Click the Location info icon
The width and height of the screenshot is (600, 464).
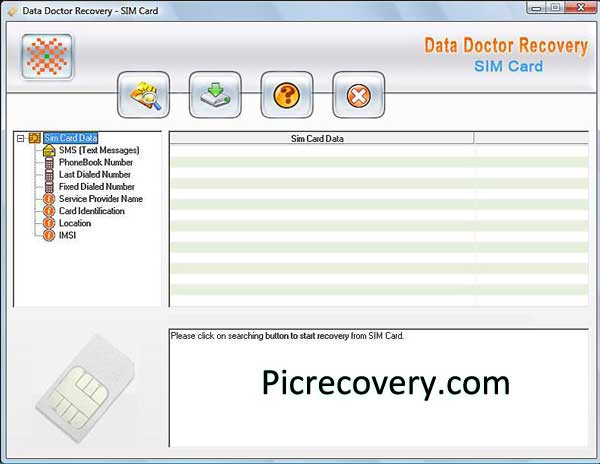49,223
